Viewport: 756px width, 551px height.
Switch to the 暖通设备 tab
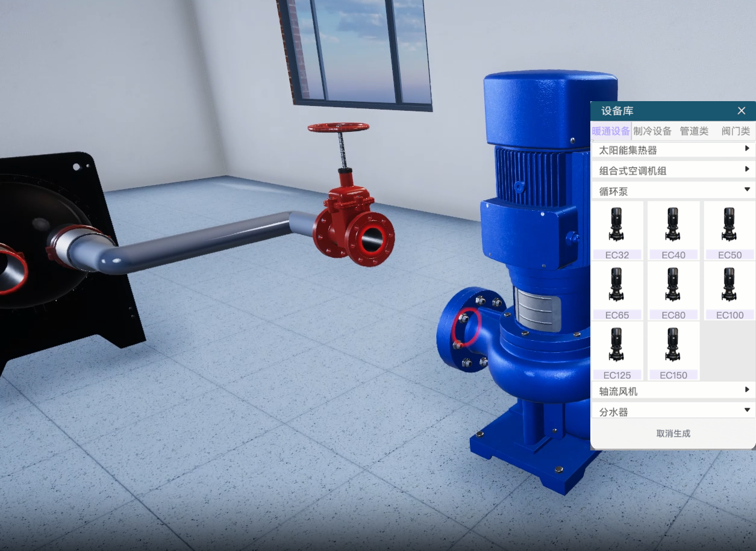click(611, 131)
